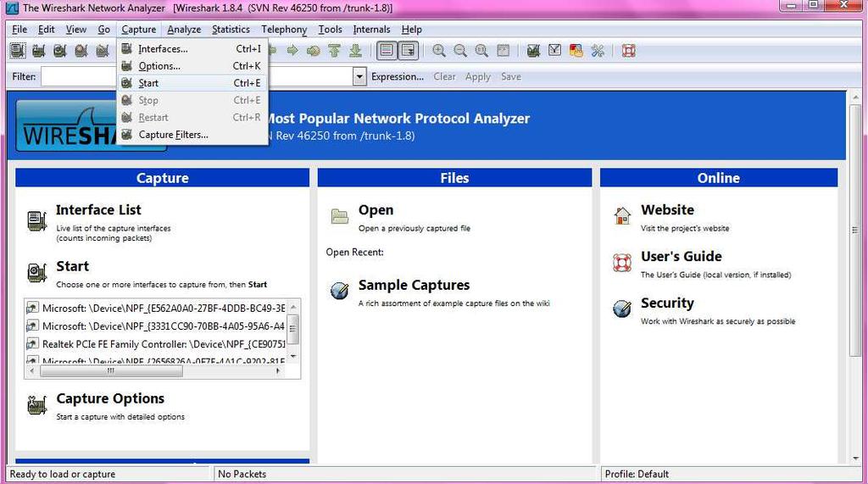Click the restart capture toolbar icon
This screenshot has width=868, height=484.
pos(103,51)
